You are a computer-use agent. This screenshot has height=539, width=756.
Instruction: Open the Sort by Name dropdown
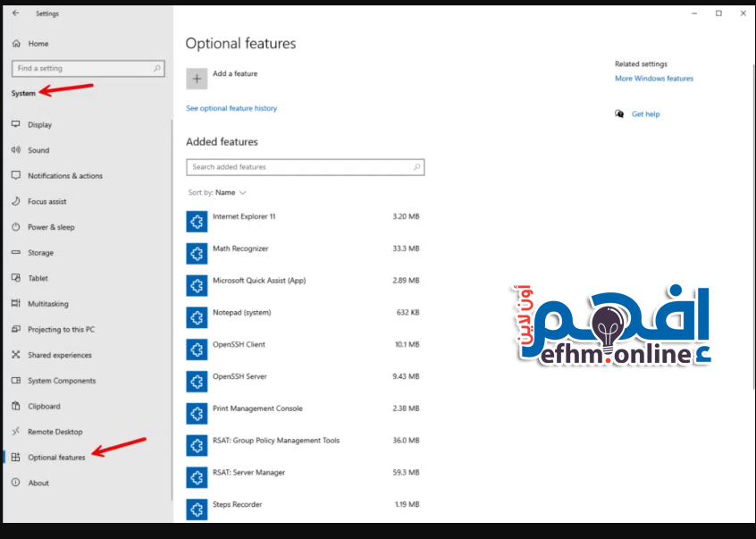[x=231, y=192]
